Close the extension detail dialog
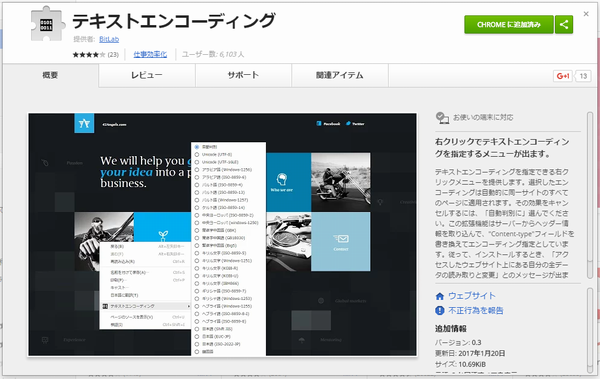 click(586, 14)
